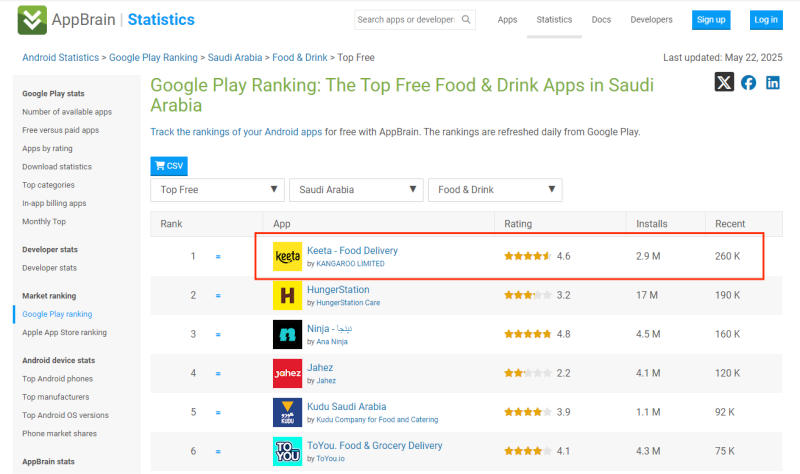Open Apple App Store ranking link

[64, 332]
